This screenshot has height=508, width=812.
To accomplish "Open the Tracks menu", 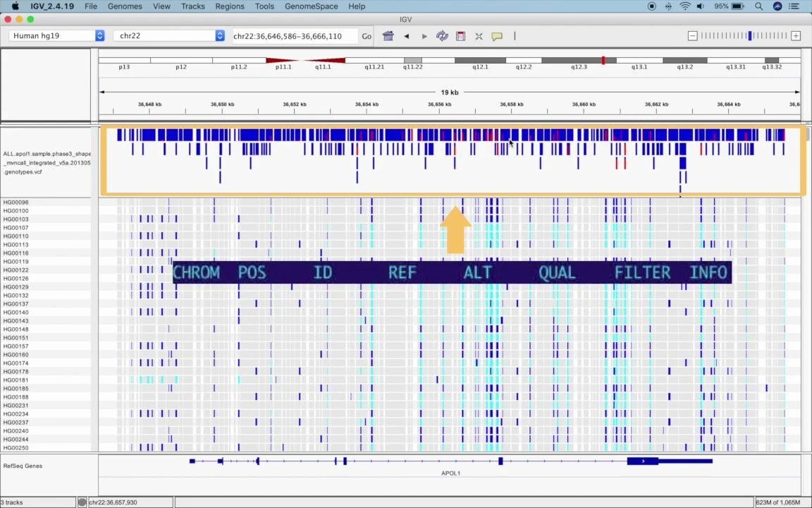I will coord(192,6).
